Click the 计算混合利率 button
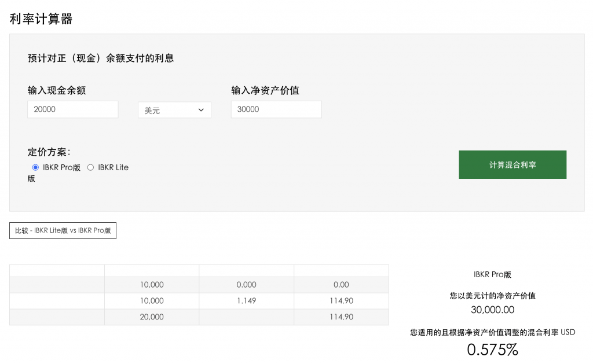 (512, 164)
